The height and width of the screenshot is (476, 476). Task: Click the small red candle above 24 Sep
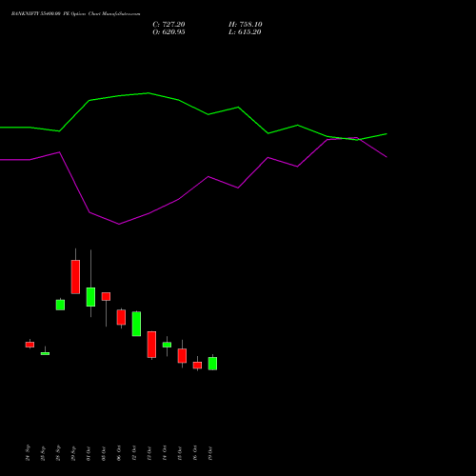[30, 345]
